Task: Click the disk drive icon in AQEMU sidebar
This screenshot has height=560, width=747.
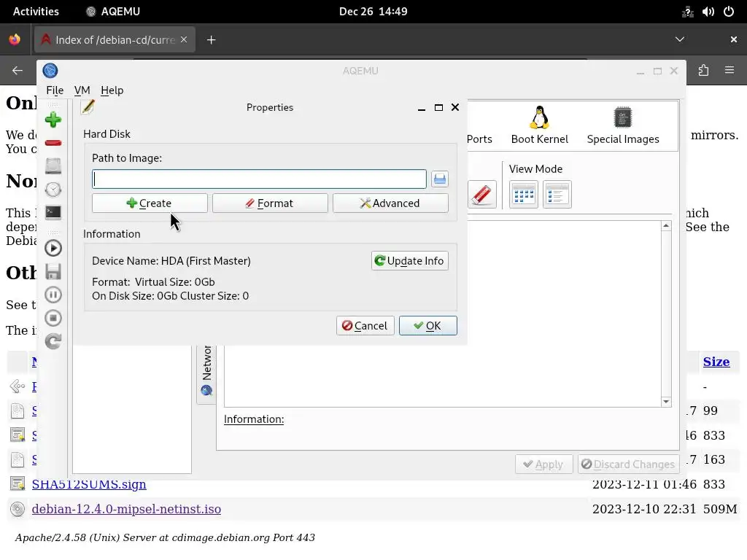Action: click(53, 166)
